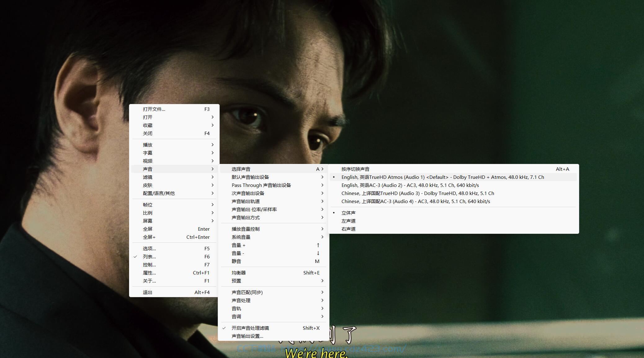
Task: Open 播放音量控制 submenu
Action: (274, 229)
